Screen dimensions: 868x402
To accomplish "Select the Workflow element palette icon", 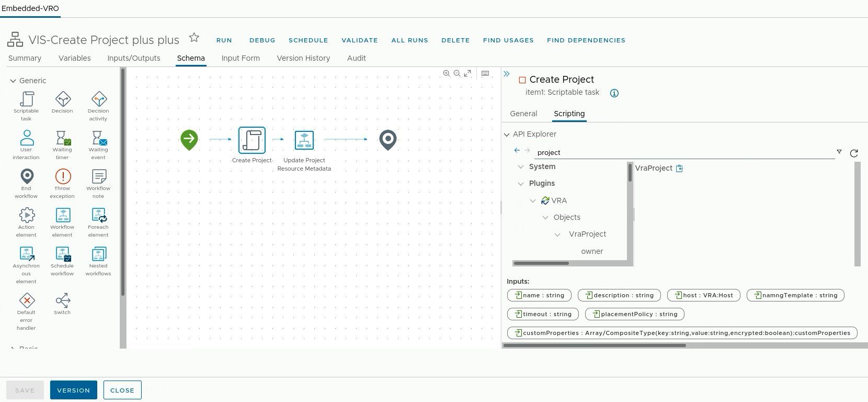I will [63, 215].
